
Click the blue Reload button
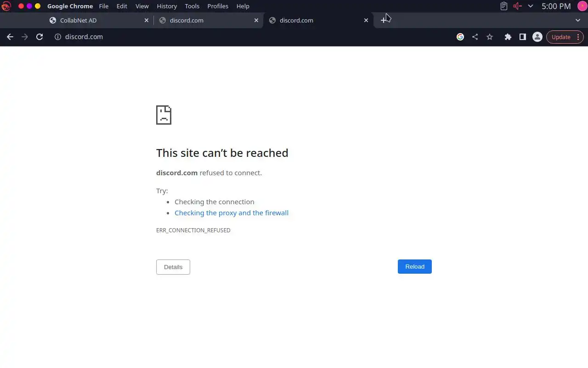point(415,267)
